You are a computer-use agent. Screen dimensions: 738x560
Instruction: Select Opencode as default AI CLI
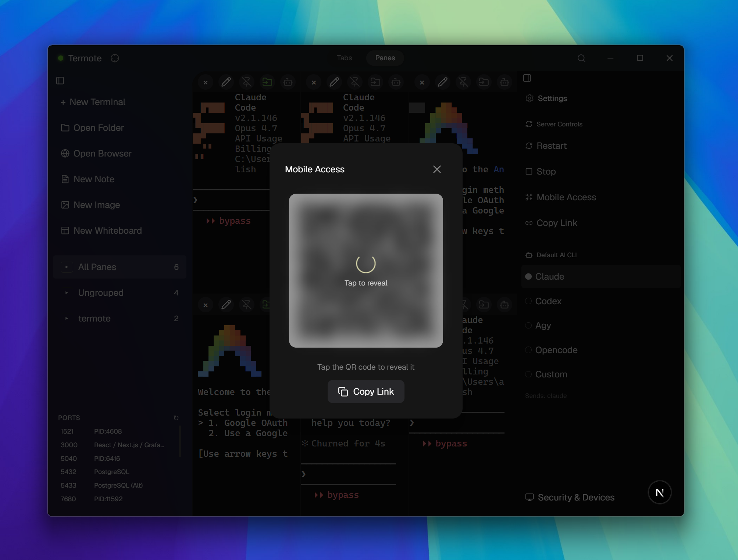[x=552, y=350]
